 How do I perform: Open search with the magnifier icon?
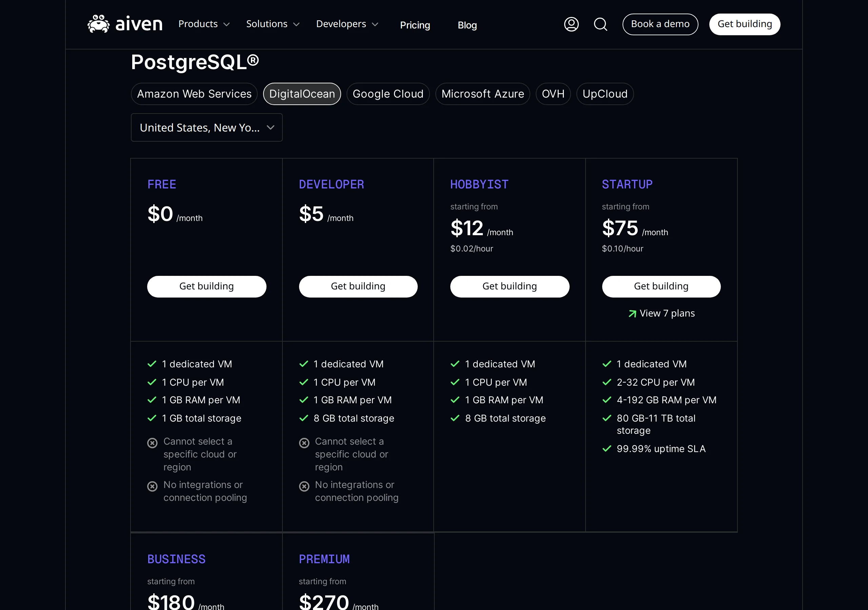point(600,24)
